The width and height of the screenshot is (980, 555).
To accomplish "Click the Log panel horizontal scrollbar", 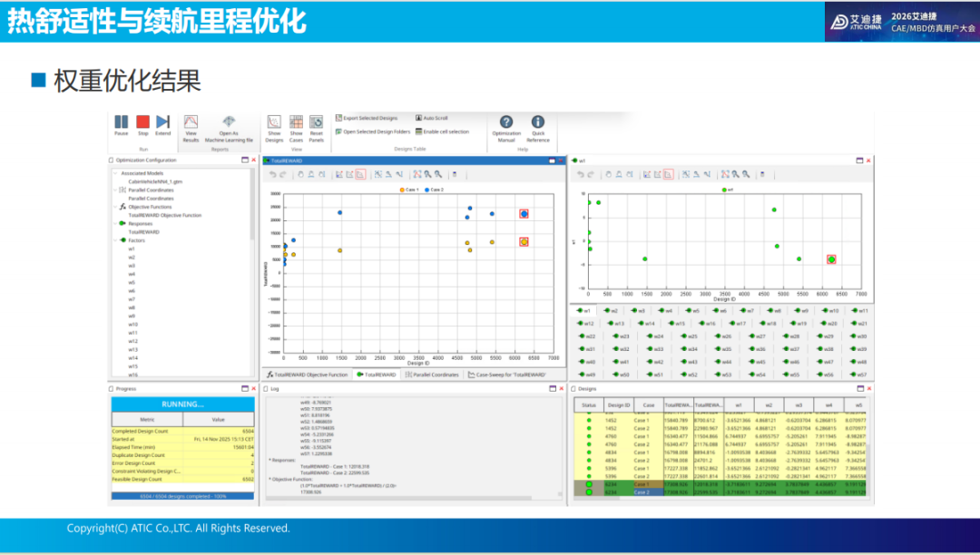I will (400, 498).
